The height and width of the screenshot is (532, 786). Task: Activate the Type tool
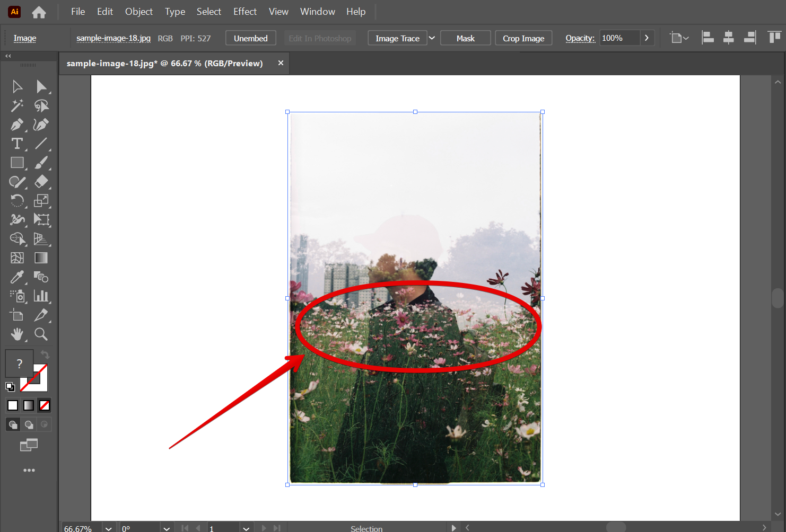pyautogui.click(x=17, y=144)
